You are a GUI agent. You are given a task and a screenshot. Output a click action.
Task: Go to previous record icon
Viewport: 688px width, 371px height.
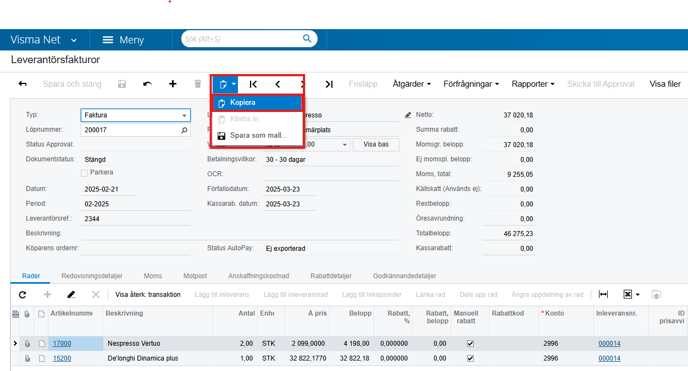click(278, 84)
